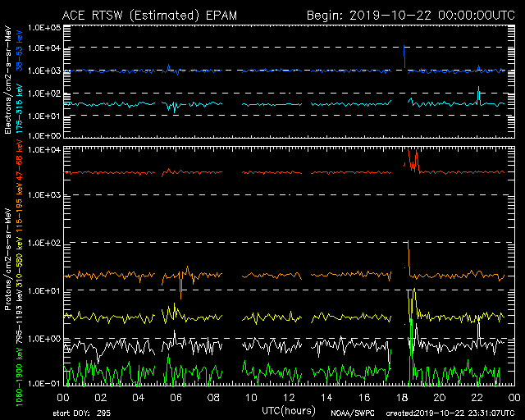
Task: Click the 22 hour tick on x-axis
Action: pyautogui.click(x=475, y=397)
